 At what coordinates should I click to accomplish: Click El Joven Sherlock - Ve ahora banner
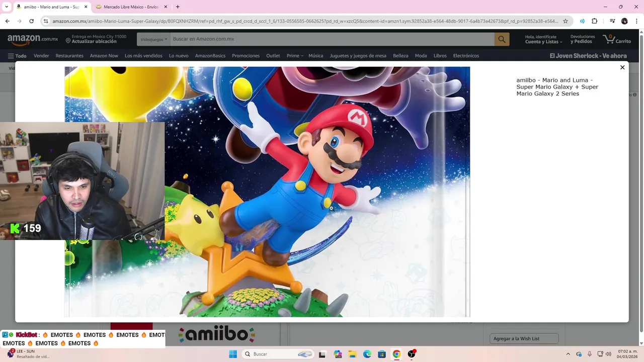click(588, 56)
